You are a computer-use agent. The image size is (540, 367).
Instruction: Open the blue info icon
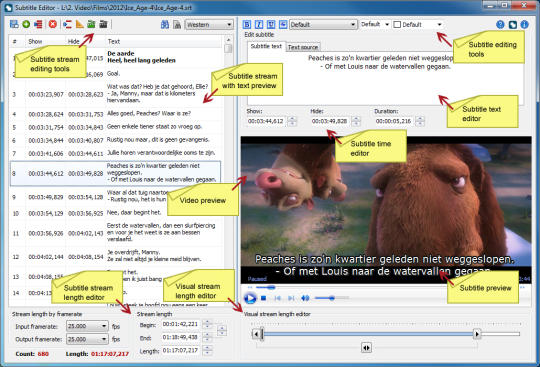pos(525,24)
